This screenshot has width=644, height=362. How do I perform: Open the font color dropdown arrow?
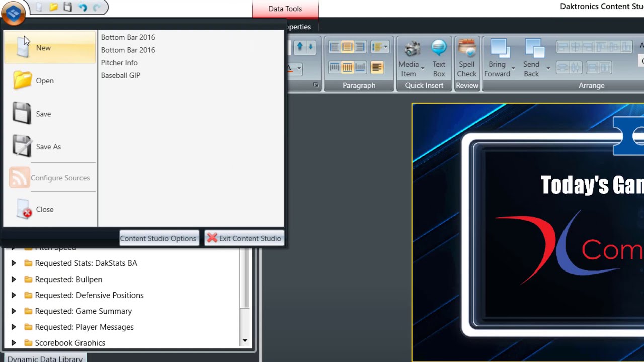[x=299, y=68]
